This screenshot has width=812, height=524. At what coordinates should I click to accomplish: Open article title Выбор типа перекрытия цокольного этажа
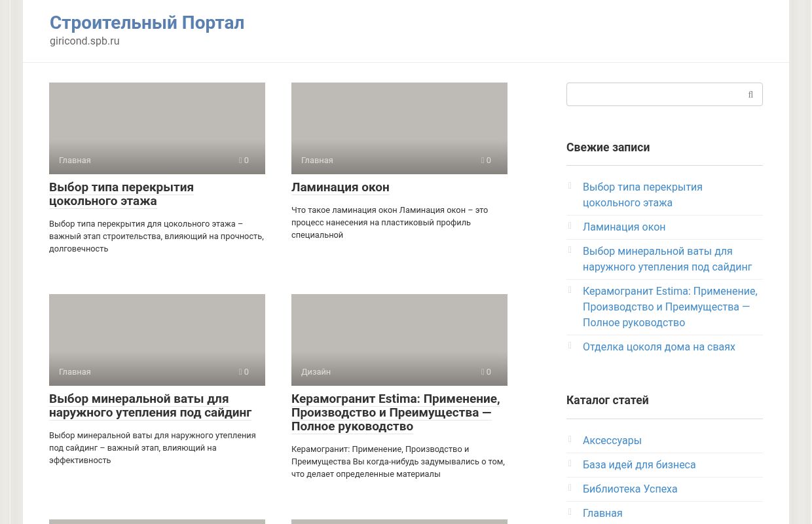point(121,194)
